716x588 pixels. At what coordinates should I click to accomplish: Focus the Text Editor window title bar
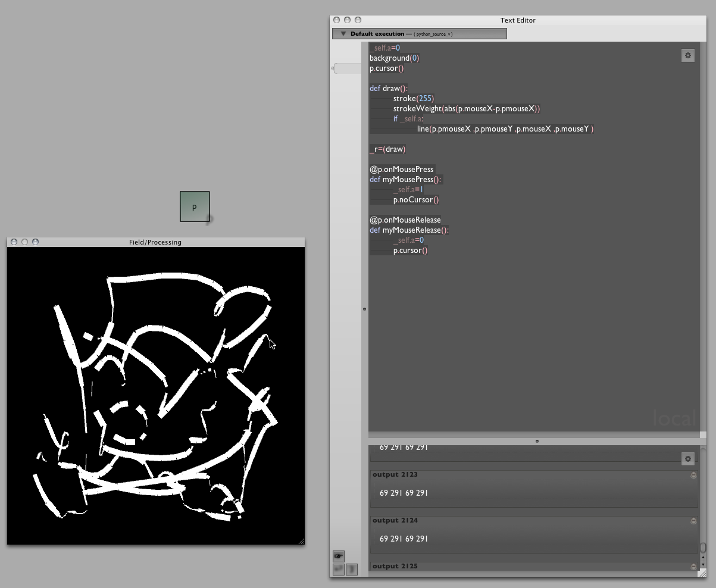tap(518, 20)
